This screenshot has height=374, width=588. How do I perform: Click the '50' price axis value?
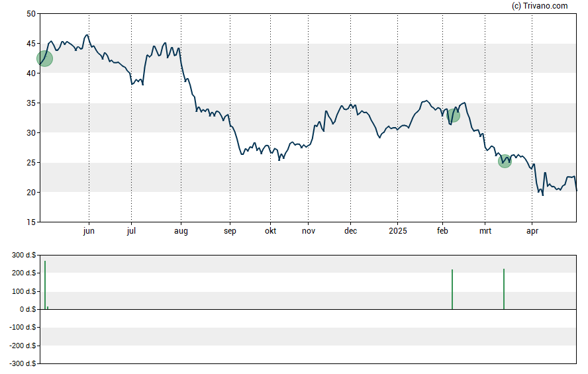[x=31, y=14]
